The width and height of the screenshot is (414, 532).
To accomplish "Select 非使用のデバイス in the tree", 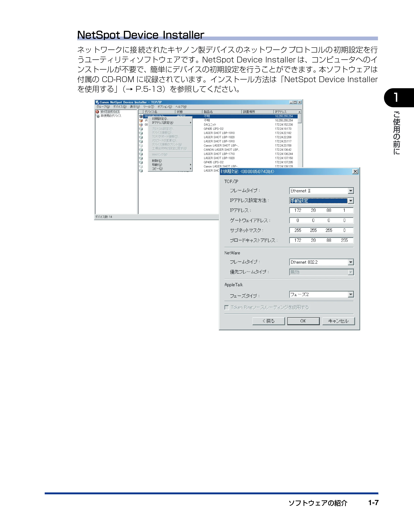I will click(111, 116).
